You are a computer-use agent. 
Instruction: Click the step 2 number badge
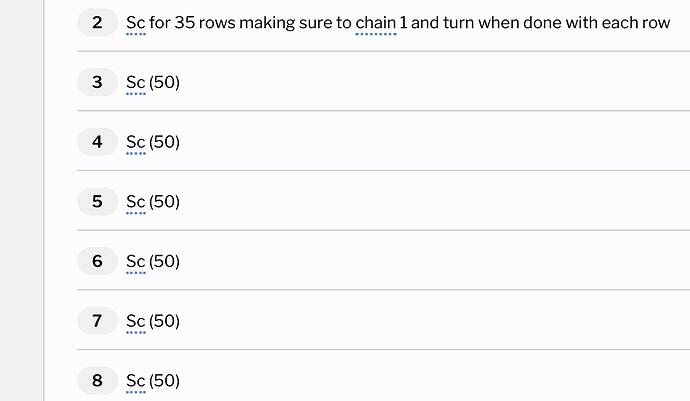point(98,22)
